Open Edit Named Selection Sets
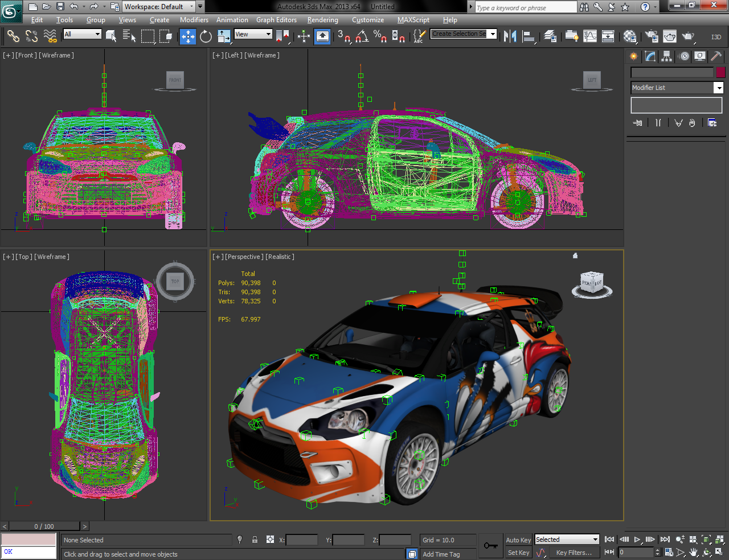The width and height of the screenshot is (729, 560). click(x=419, y=36)
